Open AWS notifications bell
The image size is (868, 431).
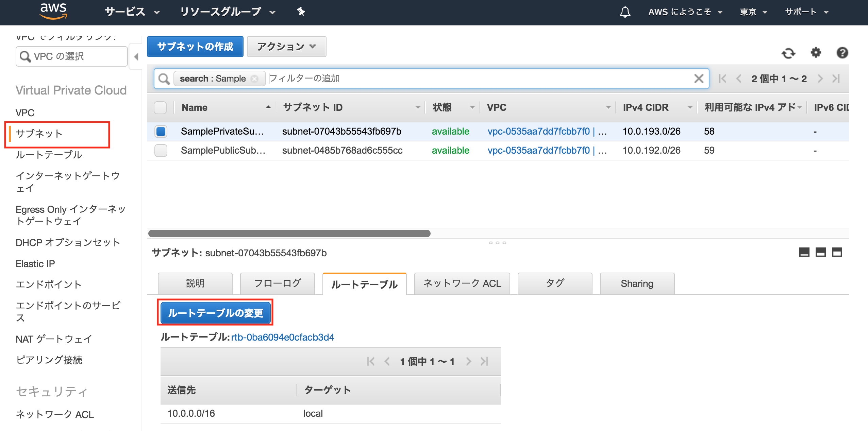click(625, 12)
